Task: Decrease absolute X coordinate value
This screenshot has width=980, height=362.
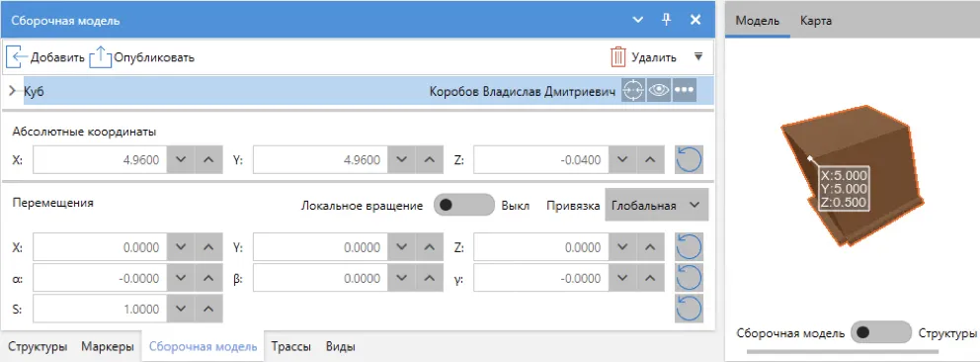Action: (x=181, y=160)
